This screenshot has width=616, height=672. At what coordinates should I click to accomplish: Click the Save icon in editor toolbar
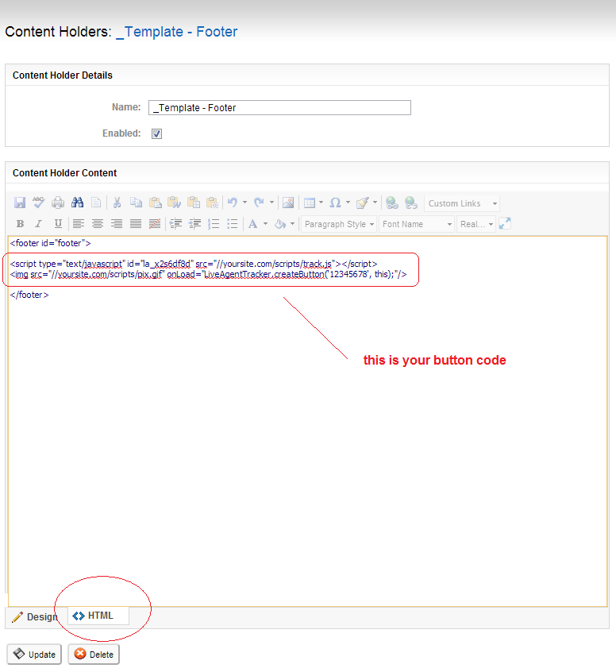pyautogui.click(x=20, y=203)
